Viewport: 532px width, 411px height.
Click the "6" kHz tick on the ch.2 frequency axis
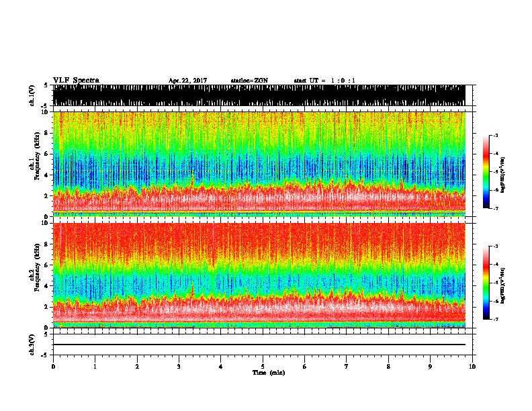47,265
